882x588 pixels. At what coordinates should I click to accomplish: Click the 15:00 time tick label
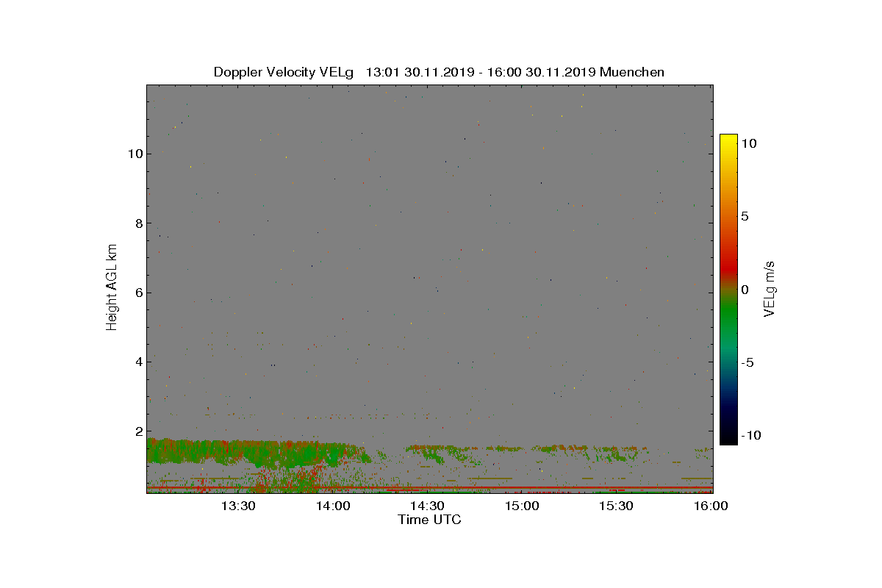pyautogui.click(x=522, y=506)
